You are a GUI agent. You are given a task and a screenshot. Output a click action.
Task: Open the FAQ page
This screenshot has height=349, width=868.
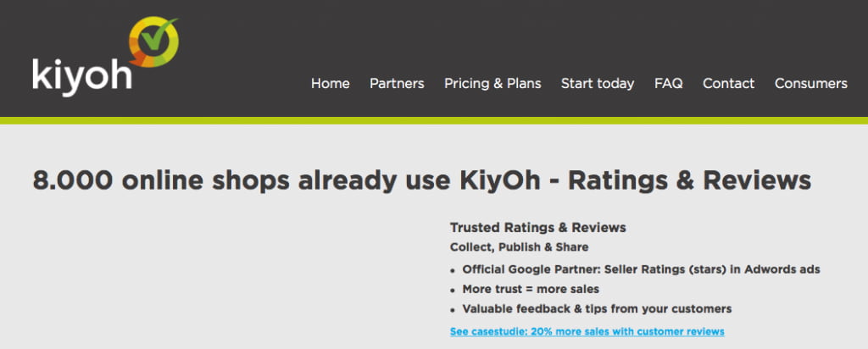tap(668, 84)
